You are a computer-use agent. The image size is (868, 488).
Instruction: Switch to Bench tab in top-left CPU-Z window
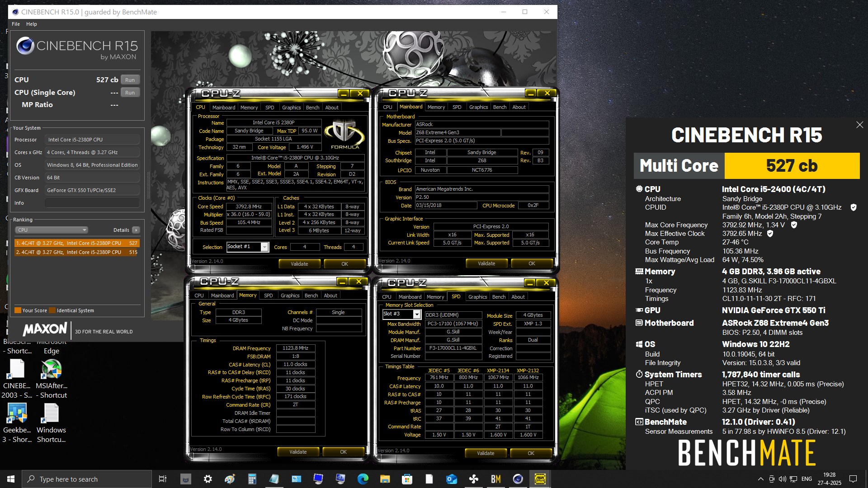pos(312,108)
